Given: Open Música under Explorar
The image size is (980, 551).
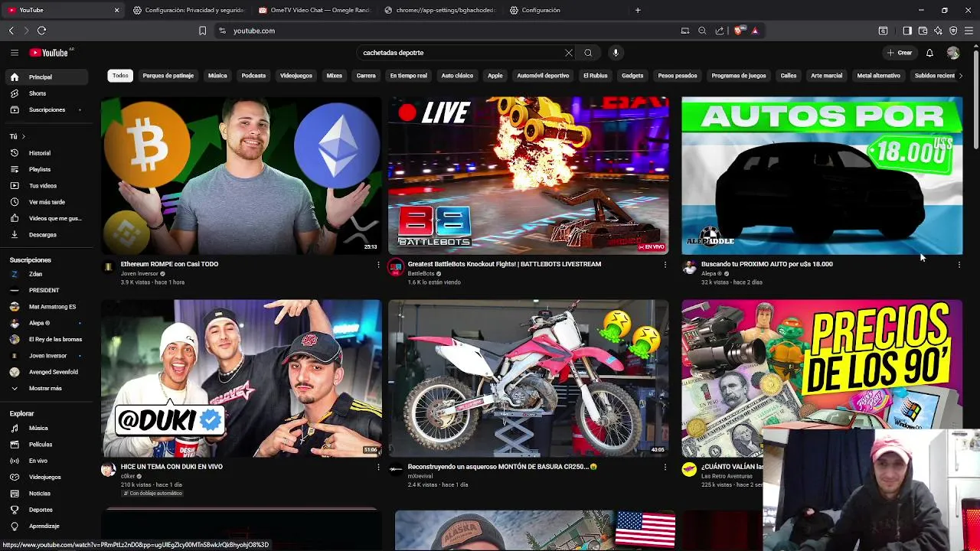Looking at the screenshot, I should click(x=46, y=429).
